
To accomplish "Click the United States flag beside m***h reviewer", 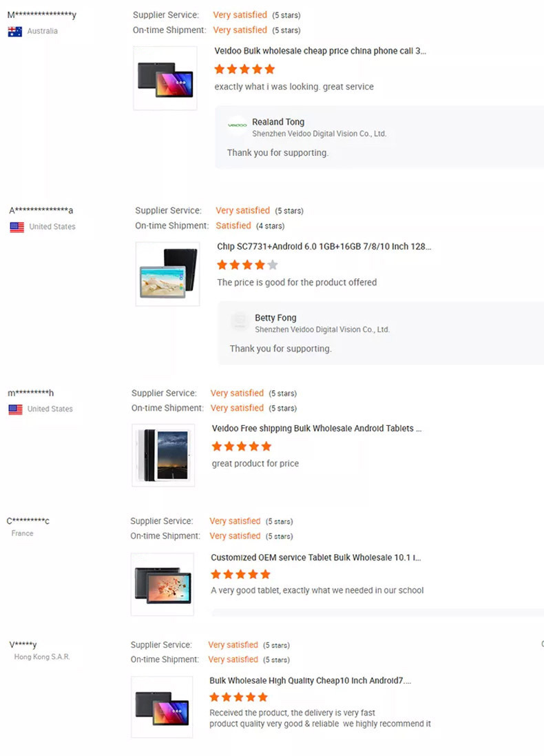I will (x=15, y=409).
